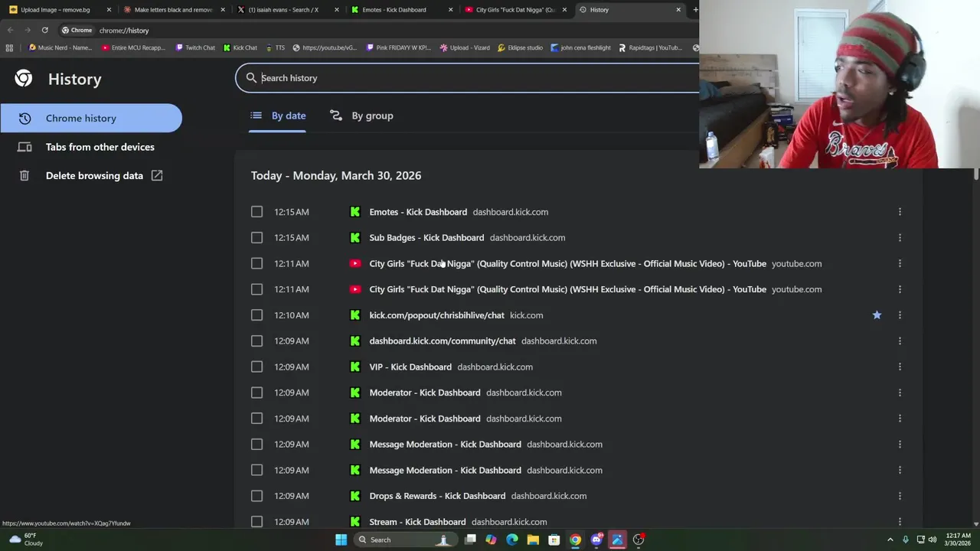Open the VIP - Kick Dashboard link
The height and width of the screenshot is (551, 980).
410,367
